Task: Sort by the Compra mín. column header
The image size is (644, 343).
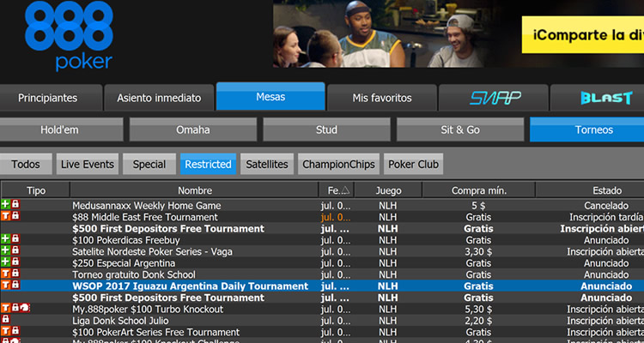Action: [479, 190]
